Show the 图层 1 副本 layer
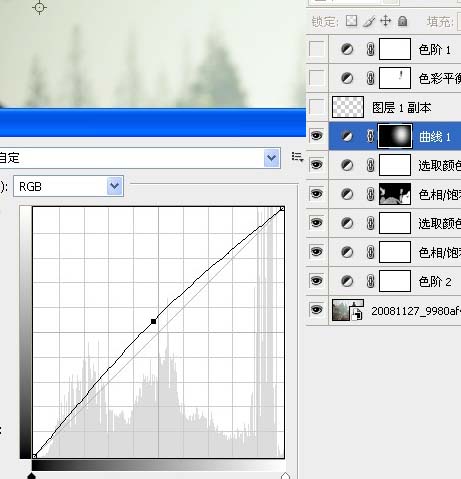Screen dimensions: 461x479 tap(317, 107)
